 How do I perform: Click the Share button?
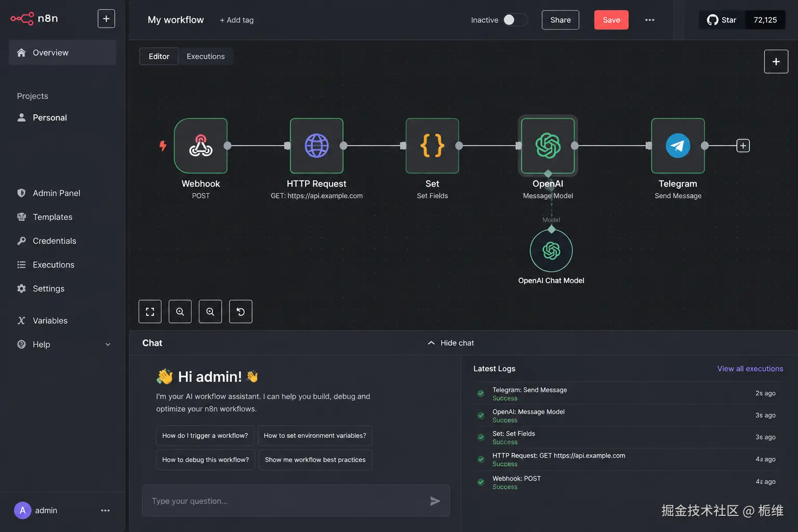point(561,20)
